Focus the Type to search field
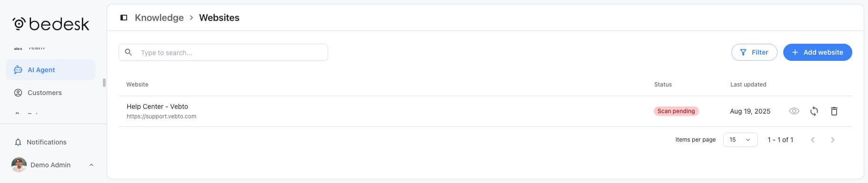This screenshot has width=868, height=183. tap(223, 52)
